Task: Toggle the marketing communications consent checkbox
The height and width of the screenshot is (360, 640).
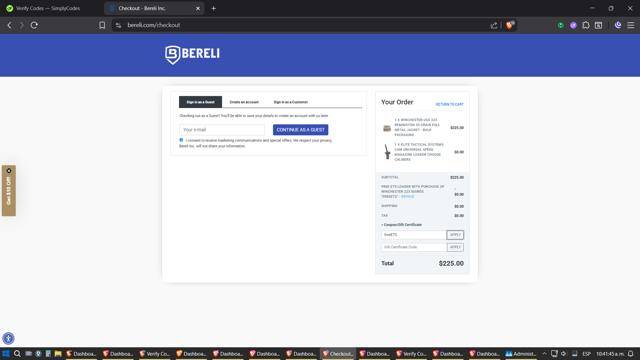Action: [x=181, y=140]
